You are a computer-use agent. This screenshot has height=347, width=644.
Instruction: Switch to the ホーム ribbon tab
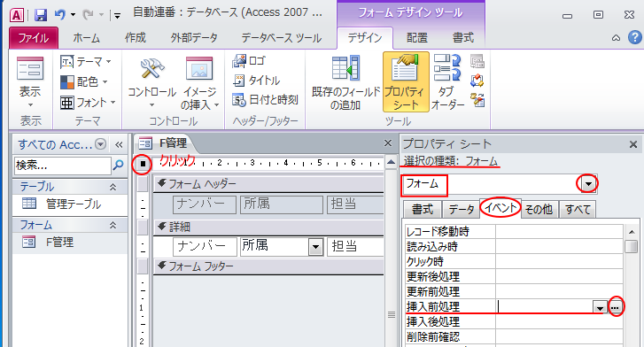(x=87, y=38)
